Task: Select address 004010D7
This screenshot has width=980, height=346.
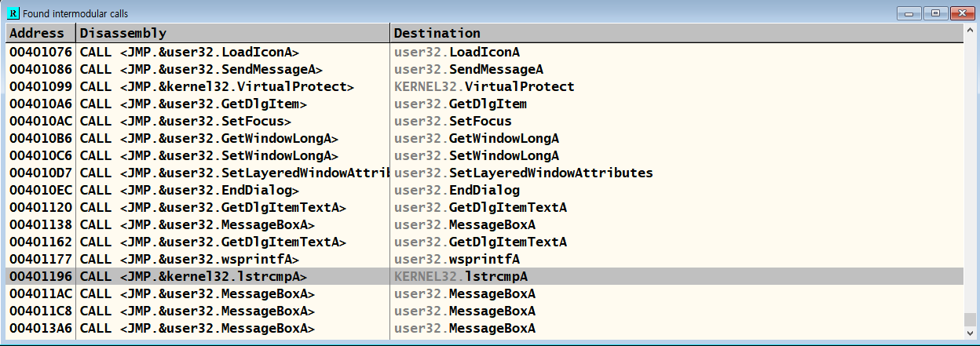Action: (41, 173)
